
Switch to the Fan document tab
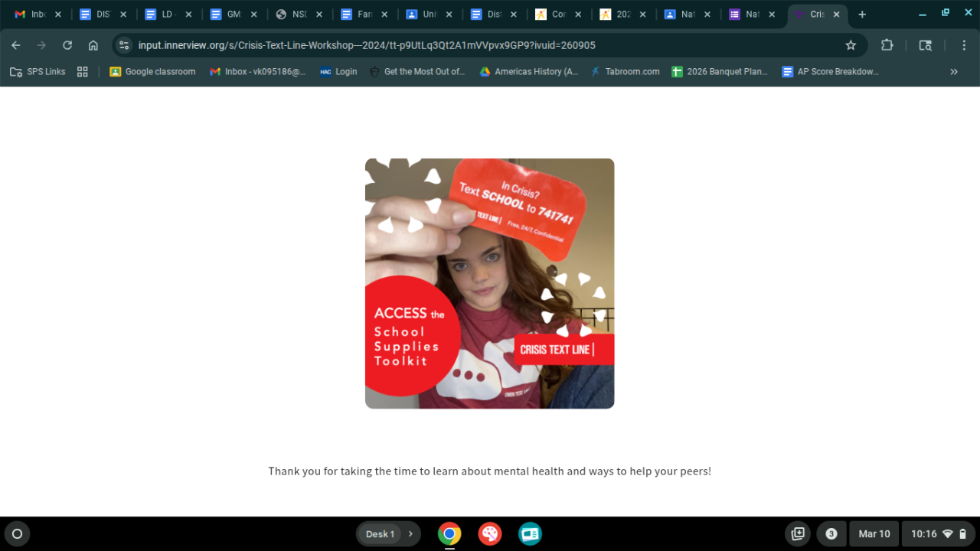coord(357,15)
